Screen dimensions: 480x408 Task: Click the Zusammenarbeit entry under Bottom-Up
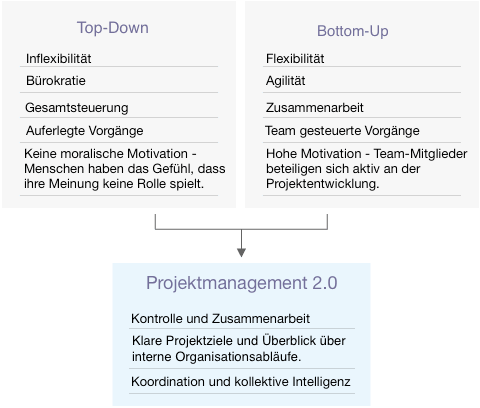pyautogui.click(x=314, y=108)
